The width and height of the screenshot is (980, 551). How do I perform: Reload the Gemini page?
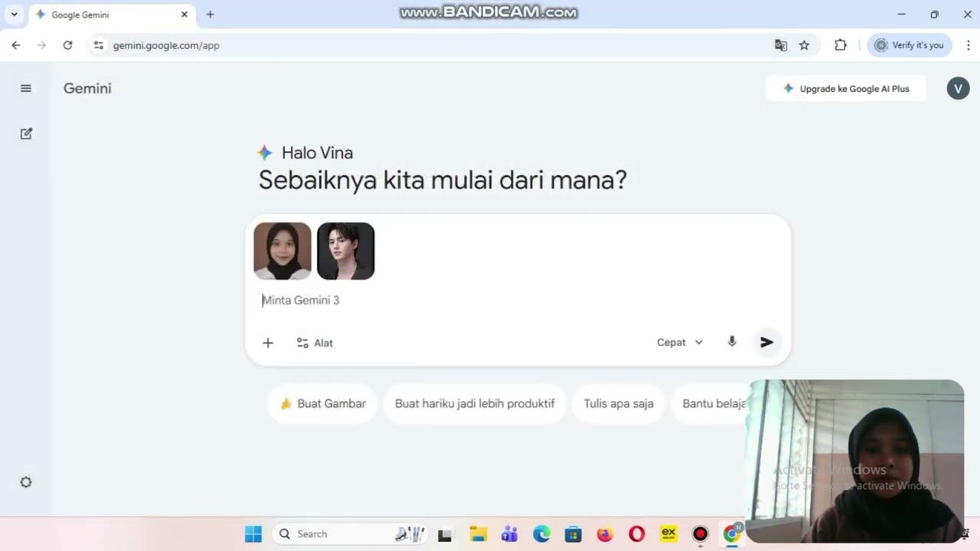click(67, 45)
